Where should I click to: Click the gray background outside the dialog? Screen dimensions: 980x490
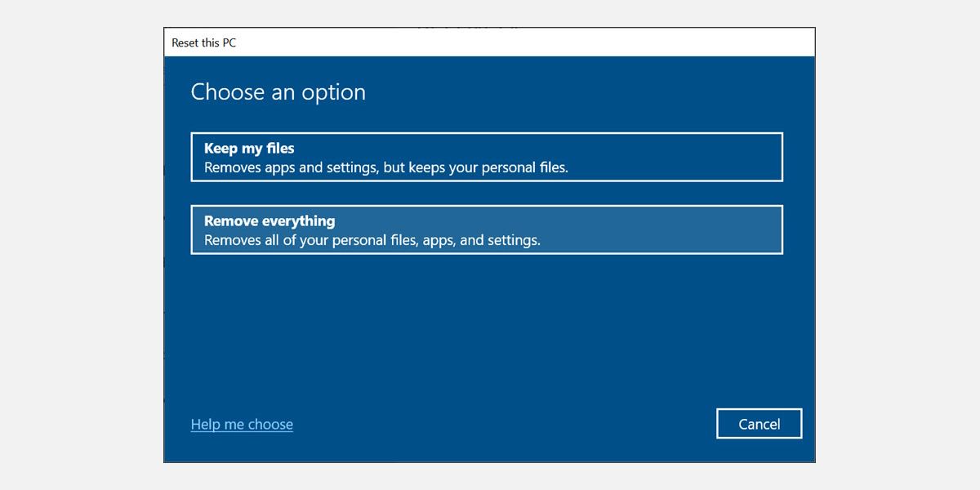pos(82,245)
